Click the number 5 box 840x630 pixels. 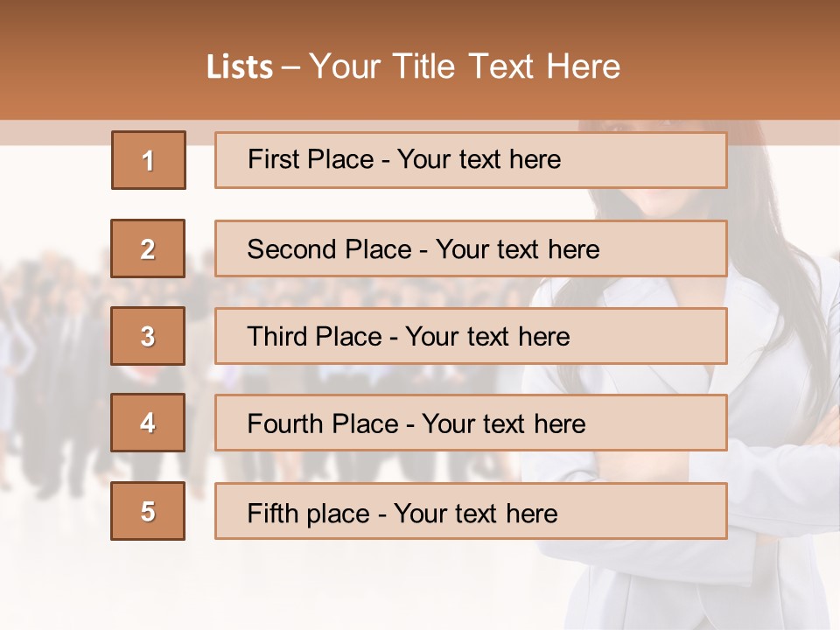click(x=148, y=511)
